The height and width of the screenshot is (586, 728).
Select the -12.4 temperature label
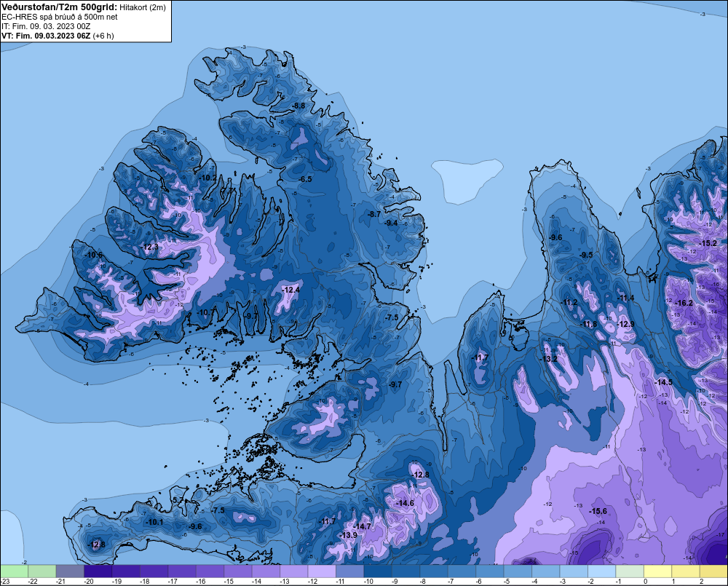coord(290,290)
